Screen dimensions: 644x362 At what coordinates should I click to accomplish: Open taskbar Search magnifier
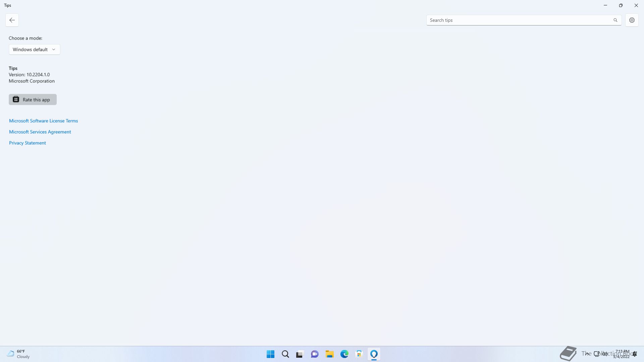pos(285,354)
